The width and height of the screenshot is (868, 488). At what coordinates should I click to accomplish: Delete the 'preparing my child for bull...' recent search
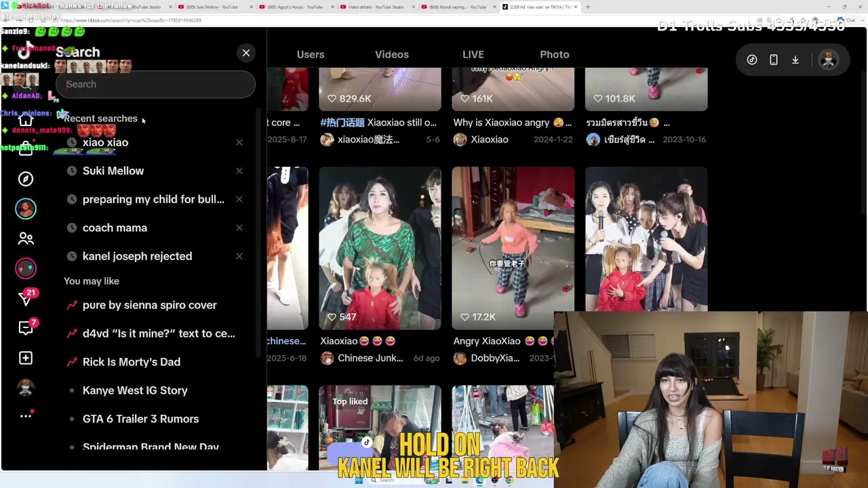239,199
